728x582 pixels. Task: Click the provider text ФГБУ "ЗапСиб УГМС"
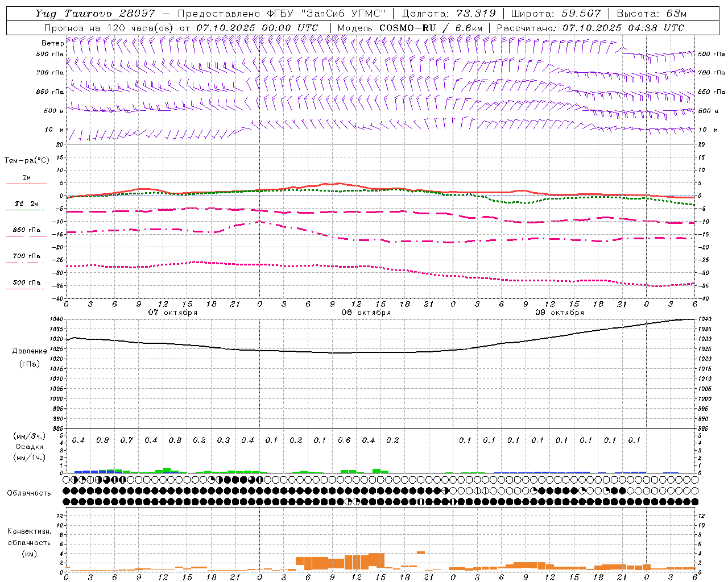coord(326,14)
